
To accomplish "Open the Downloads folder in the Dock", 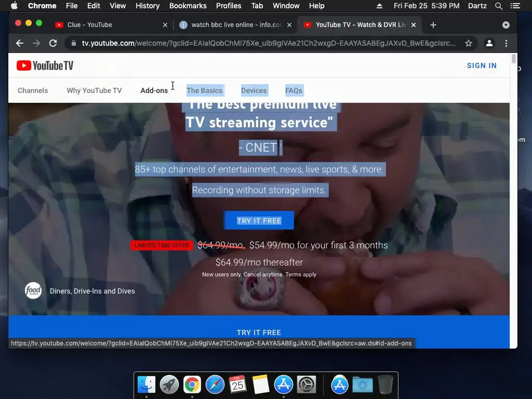I will pos(362,385).
